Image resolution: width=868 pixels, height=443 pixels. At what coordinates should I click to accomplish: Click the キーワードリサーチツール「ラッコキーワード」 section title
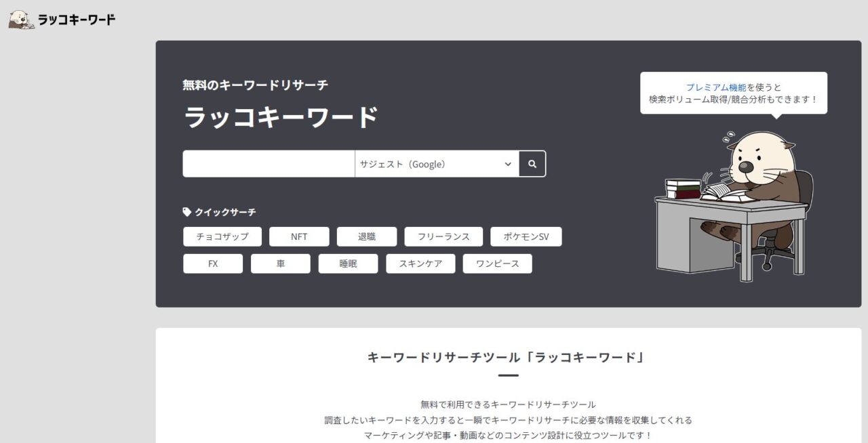[x=507, y=357]
